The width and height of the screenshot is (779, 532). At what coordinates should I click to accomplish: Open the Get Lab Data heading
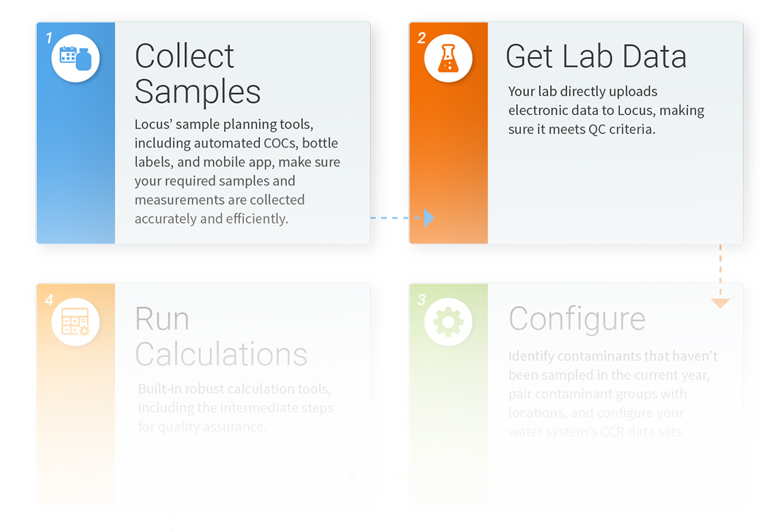coord(596,56)
